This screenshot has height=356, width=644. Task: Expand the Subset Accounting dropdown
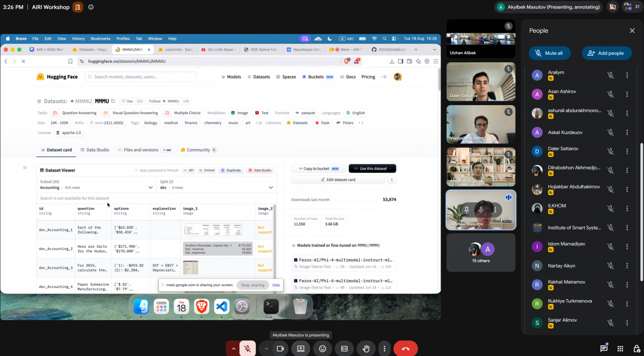coord(97,184)
